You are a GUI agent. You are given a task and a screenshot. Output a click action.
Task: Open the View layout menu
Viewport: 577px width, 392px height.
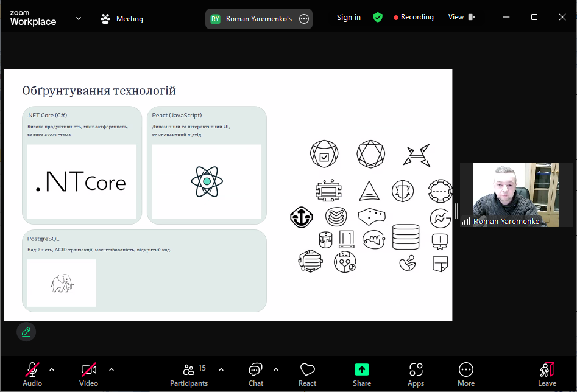click(461, 18)
